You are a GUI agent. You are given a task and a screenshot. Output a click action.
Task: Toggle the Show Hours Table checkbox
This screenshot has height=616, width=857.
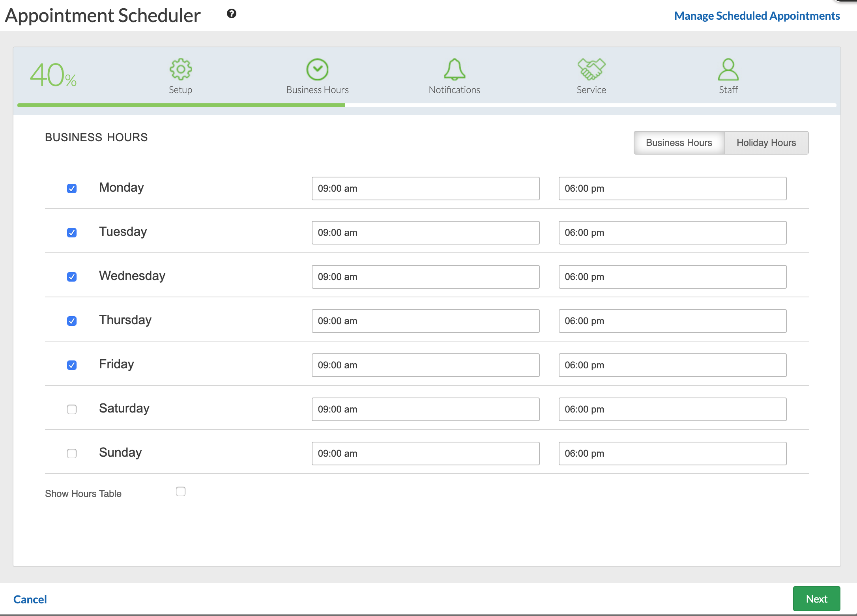coord(181,491)
